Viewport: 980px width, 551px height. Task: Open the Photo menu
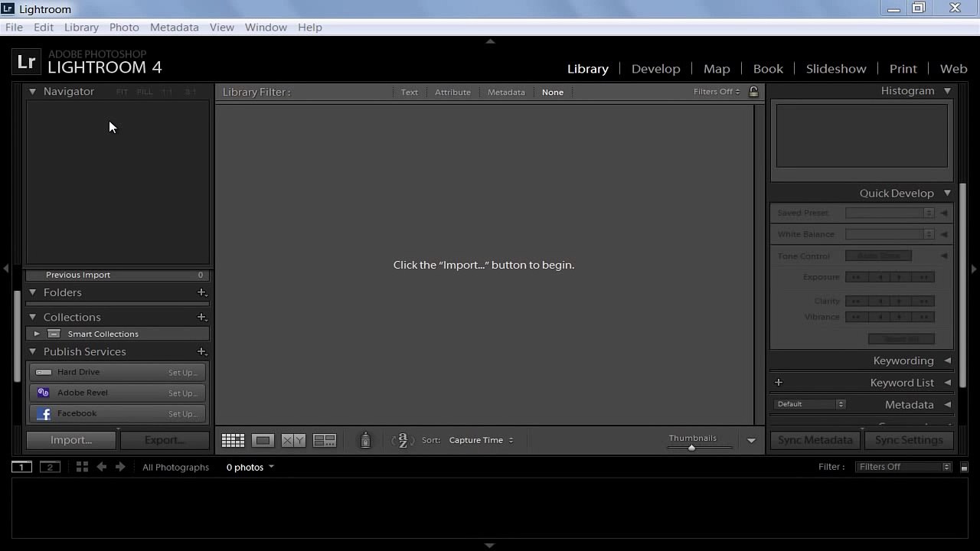[124, 27]
